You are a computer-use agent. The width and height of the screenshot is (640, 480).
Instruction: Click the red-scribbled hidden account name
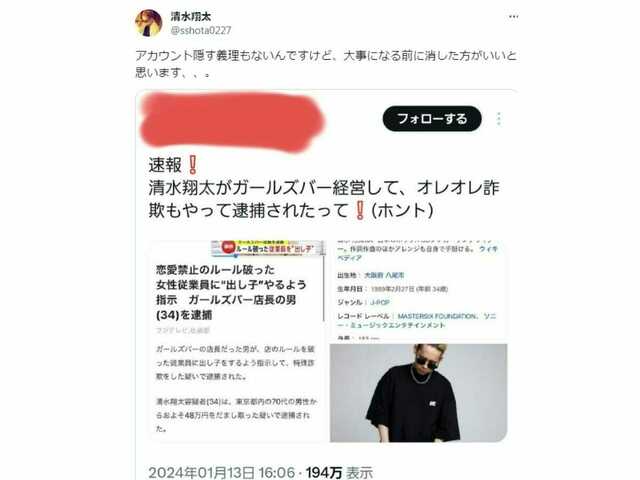click(x=231, y=120)
